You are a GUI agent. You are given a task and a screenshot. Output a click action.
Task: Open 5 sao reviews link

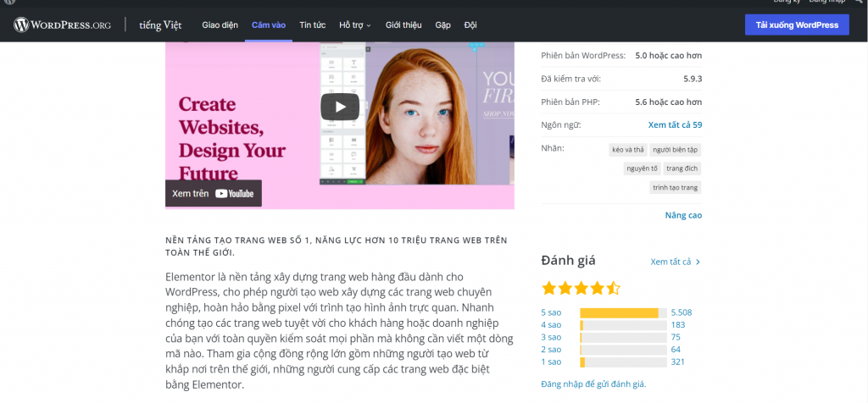click(551, 312)
